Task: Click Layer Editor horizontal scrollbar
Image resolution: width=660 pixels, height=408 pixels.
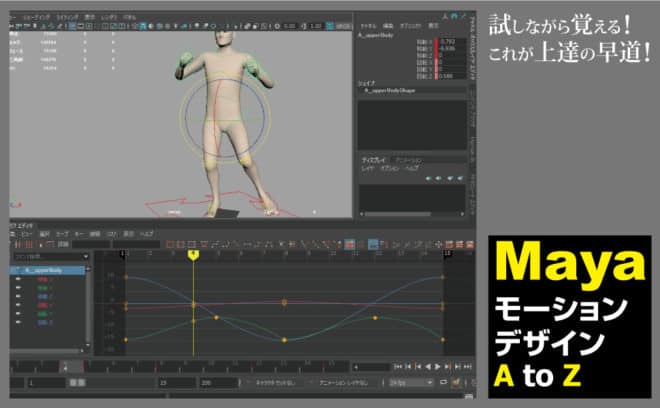Action: 398,214
